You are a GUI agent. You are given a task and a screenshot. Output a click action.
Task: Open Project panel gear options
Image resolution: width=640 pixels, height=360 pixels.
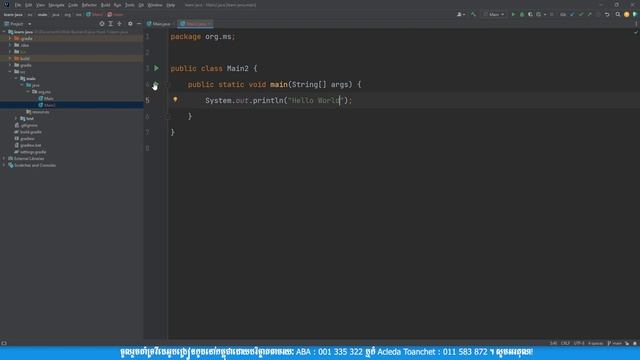(130, 24)
